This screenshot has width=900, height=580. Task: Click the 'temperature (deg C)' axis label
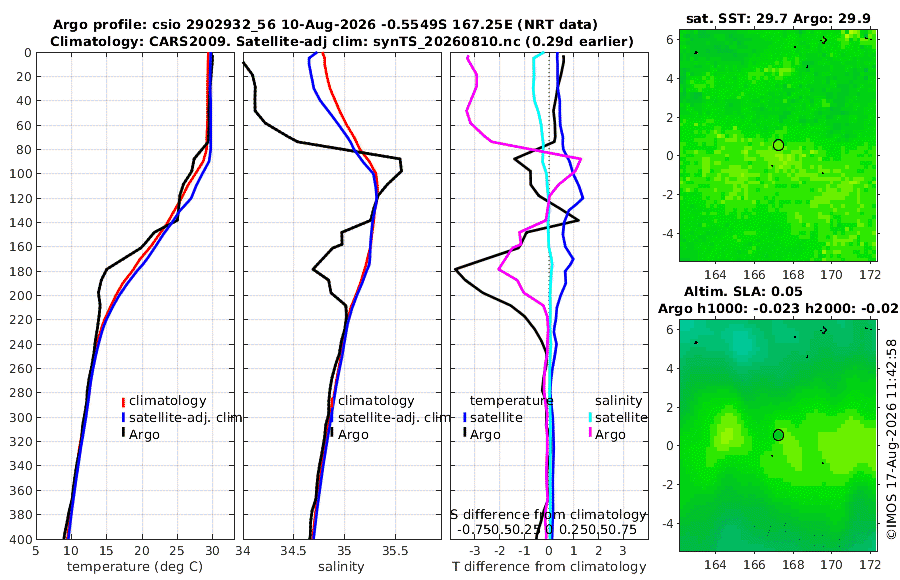135,567
